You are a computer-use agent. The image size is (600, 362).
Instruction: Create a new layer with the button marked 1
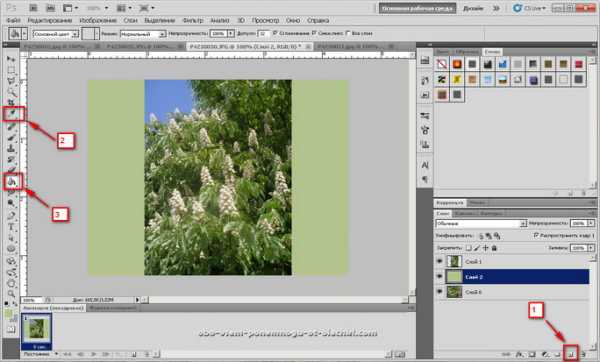pos(571,354)
